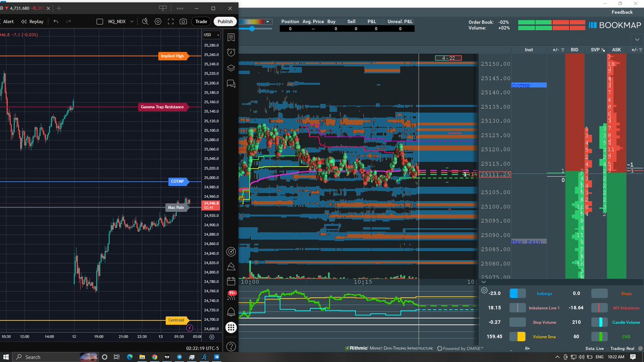Toggle the CVD indicator switch
This screenshot has height=362, width=644.
[x=599, y=337]
